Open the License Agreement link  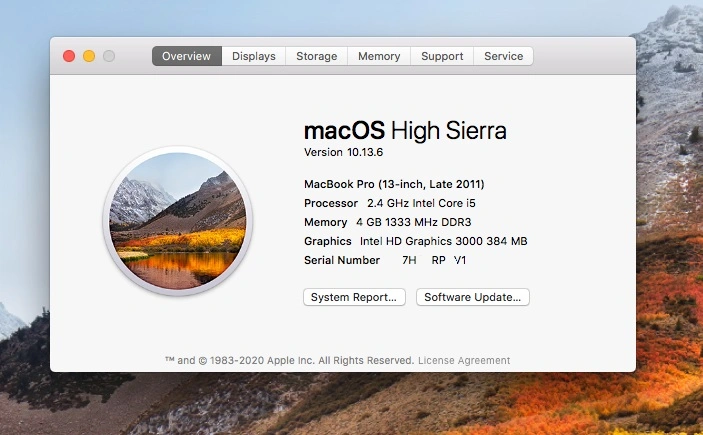(x=464, y=361)
